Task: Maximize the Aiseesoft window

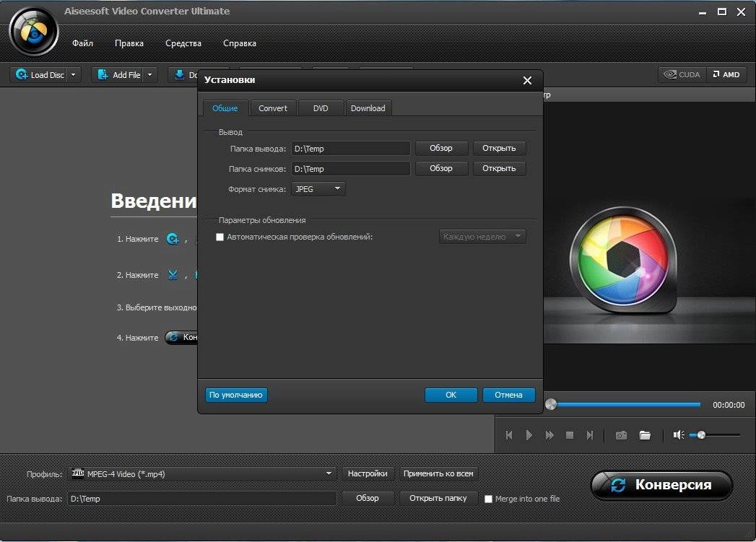Action: [722, 12]
